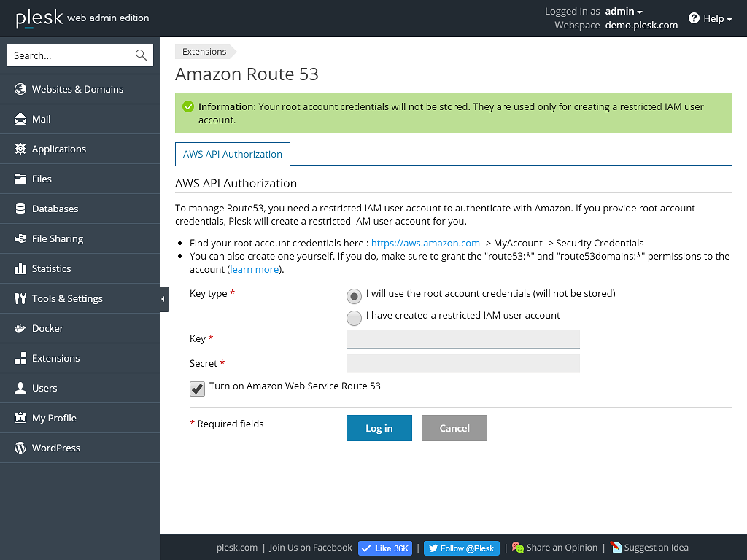This screenshot has height=560, width=747.
Task: Click the Applications gear icon
Action: click(x=20, y=149)
